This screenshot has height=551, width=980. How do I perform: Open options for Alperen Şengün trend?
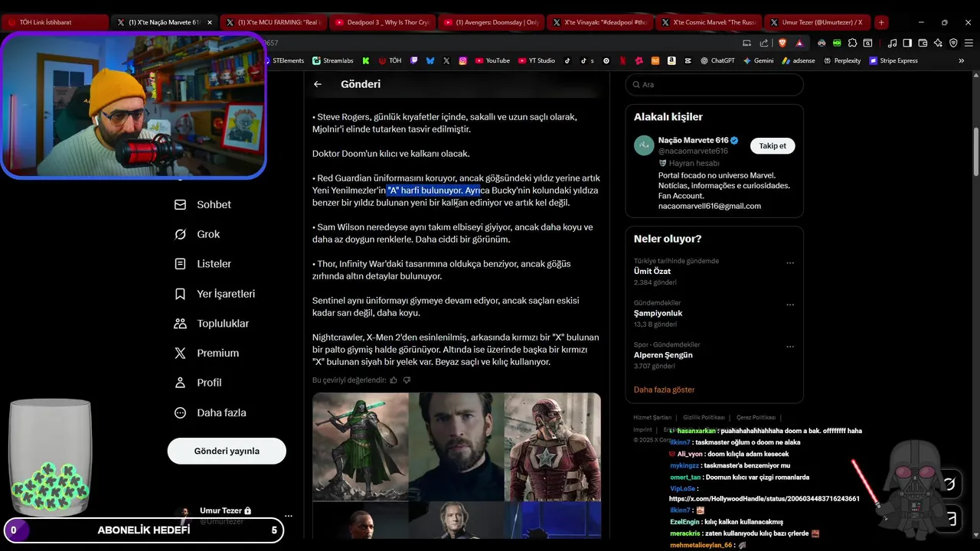click(x=790, y=347)
